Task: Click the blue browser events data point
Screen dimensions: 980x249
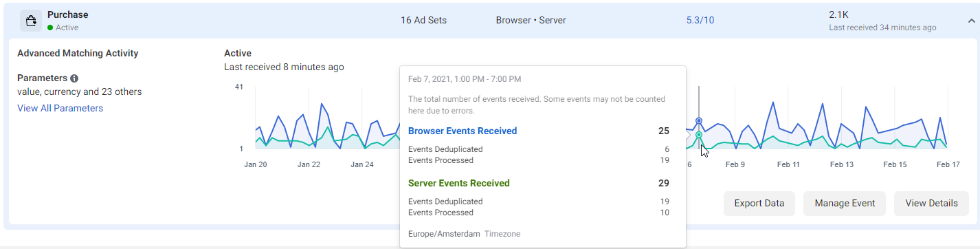Action: 699,120
